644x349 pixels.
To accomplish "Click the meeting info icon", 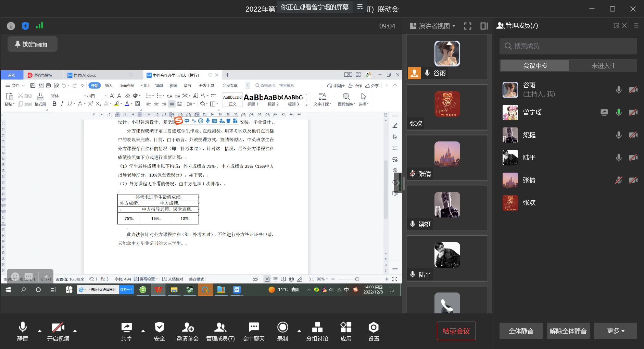I will click(11, 26).
